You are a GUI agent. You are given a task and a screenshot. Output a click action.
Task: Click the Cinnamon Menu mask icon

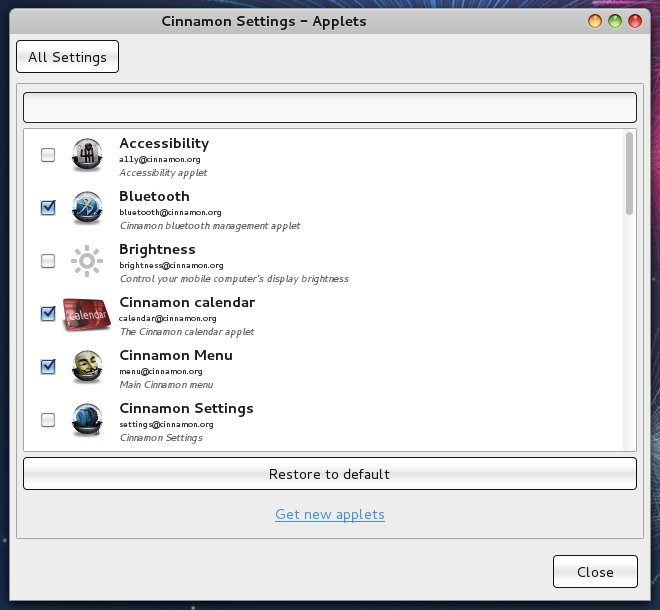(x=87, y=367)
